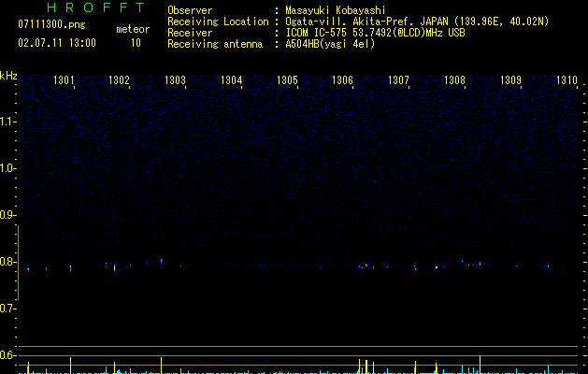
Task: Click the 1302 time axis marker
Action: (x=119, y=80)
